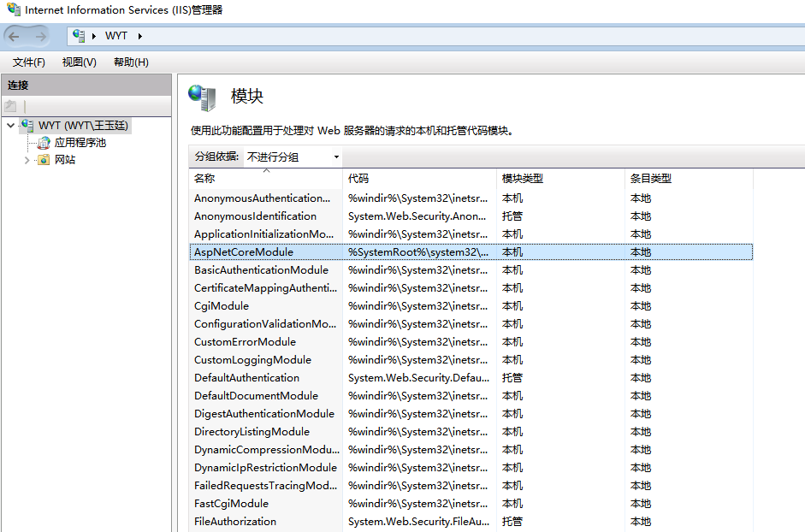
Task: Sort by the 模块类型 column header
Action: [560, 179]
